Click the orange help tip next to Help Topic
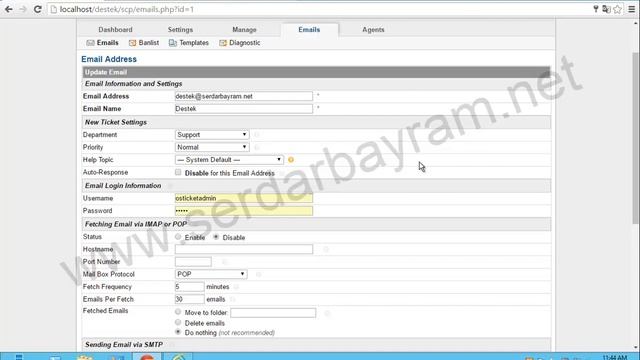The width and height of the screenshot is (640, 360). pos(291,160)
